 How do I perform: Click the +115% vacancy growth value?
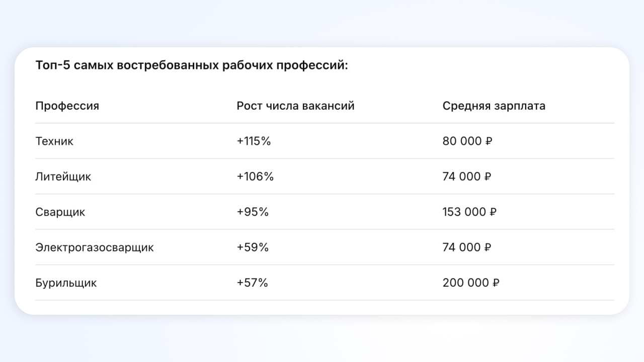254,141
